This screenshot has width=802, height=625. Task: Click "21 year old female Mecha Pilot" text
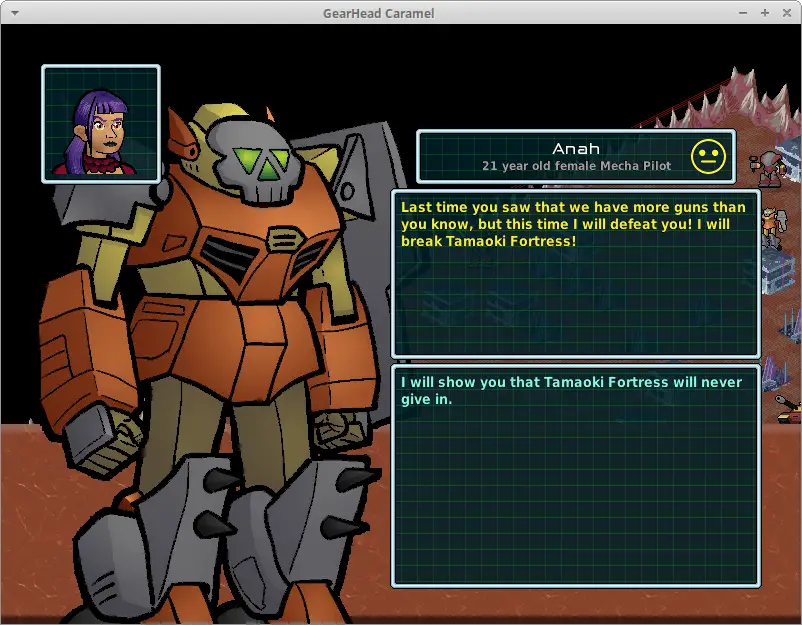click(x=576, y=166)
